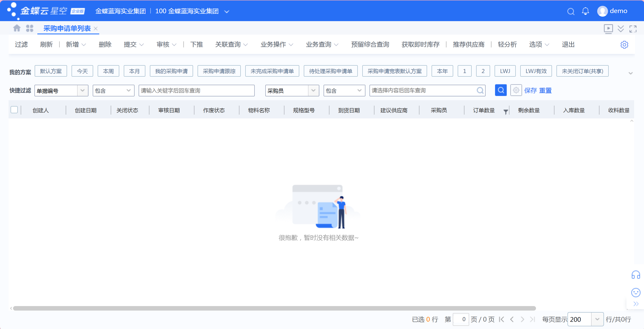The height and width of the screenshot is (329, 644).
Task: Click the 下推 toolbar item
Action: point(196,44)
